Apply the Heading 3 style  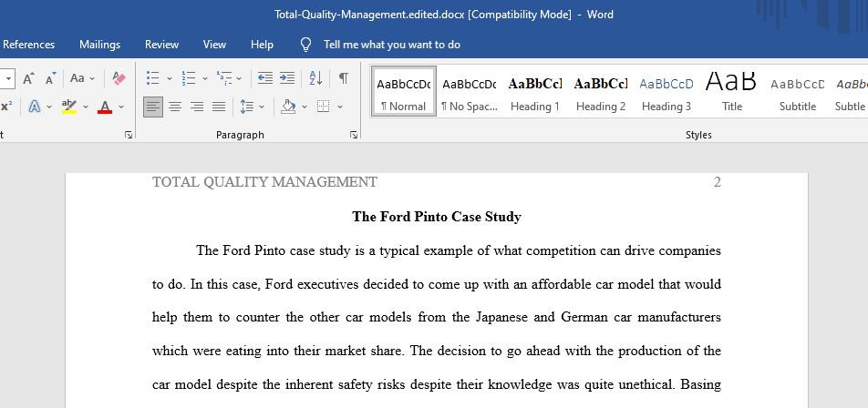pos(666,92)
